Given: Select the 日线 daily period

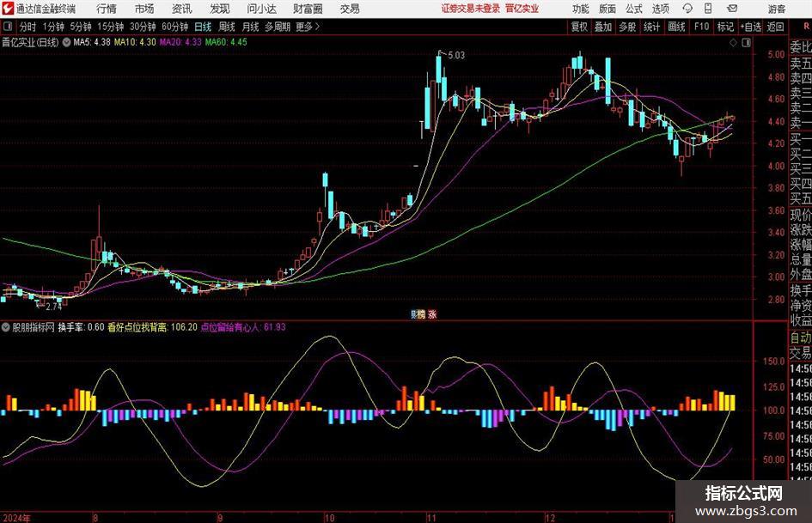Looking at the screenshot, I should [203, 27].
